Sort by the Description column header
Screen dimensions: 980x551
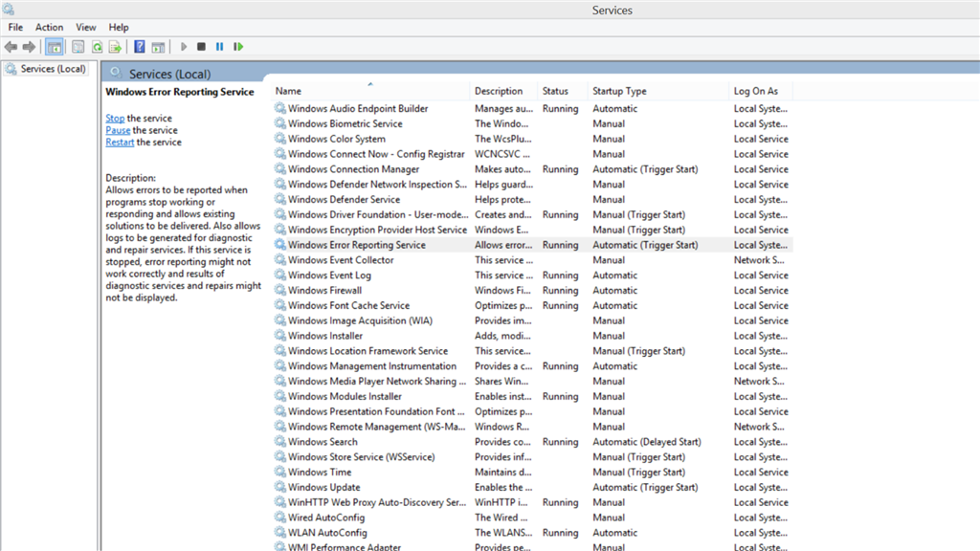(x=503, y=91)
